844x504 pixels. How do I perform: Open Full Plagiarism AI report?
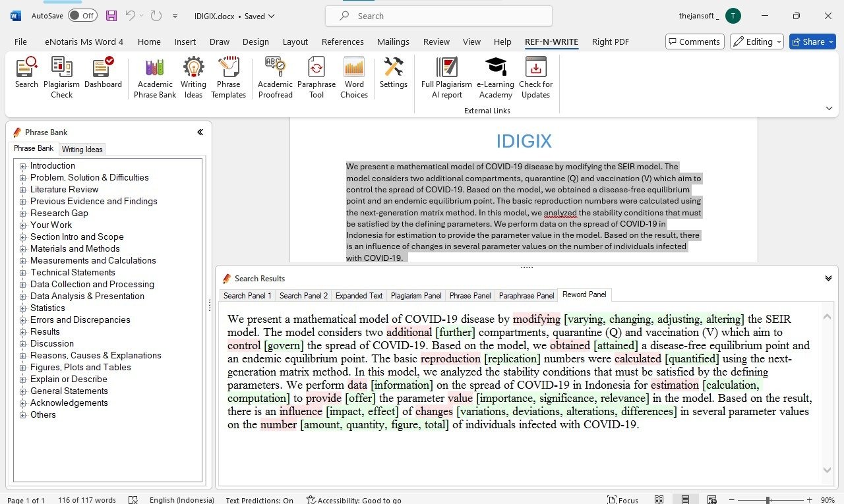click(x=446, y=78)
